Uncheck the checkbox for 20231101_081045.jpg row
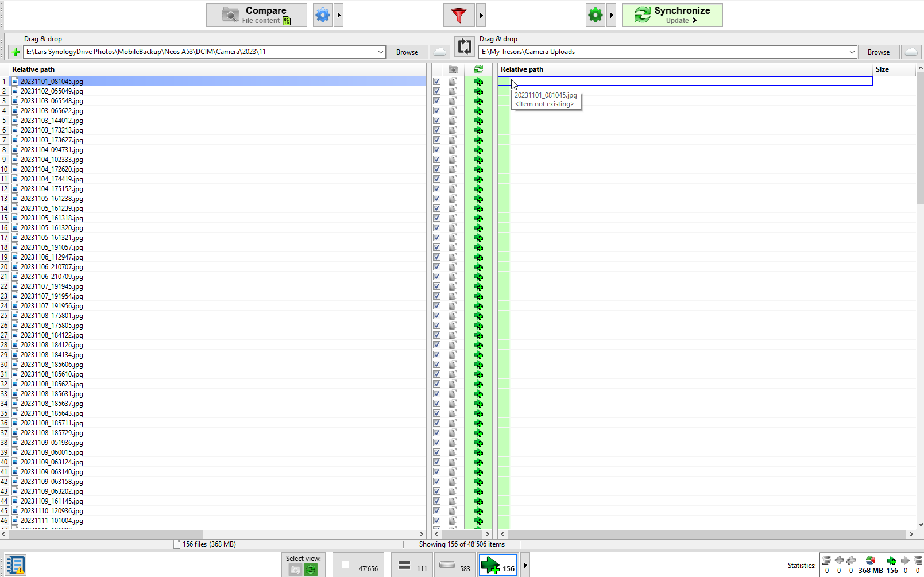924x577 pixels. (x=437, y=82)
